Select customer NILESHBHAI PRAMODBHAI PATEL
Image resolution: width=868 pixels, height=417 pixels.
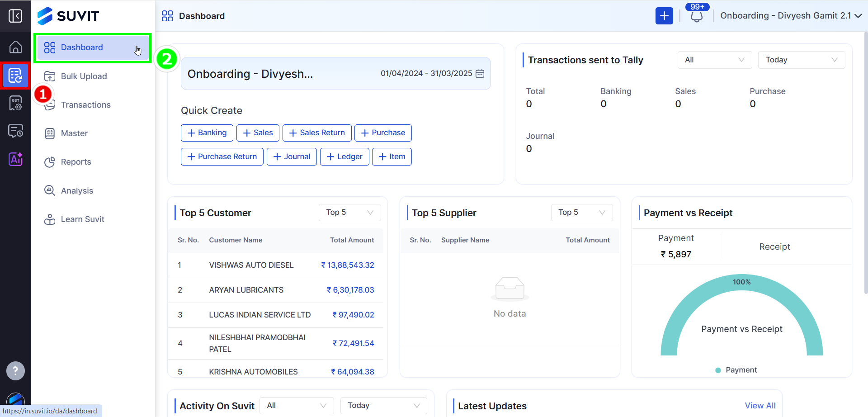[257, 343]
